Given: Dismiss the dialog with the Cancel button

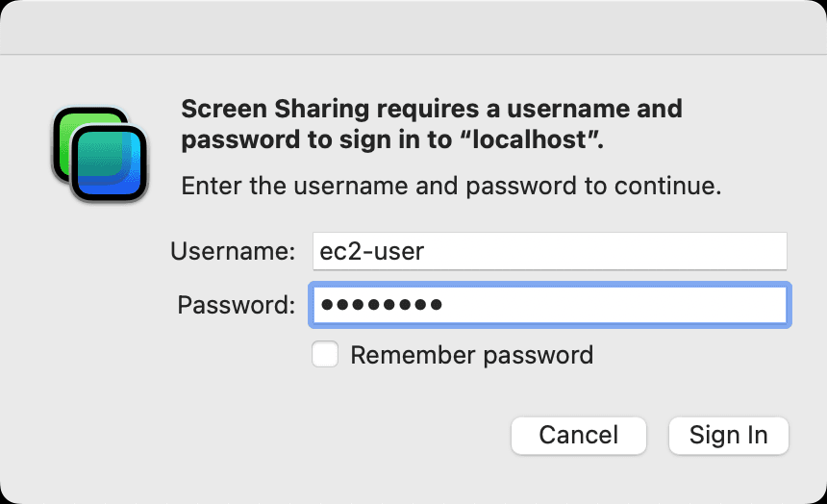Looking at the screenshot, I should pyautogui.click(x=579, y=436).
